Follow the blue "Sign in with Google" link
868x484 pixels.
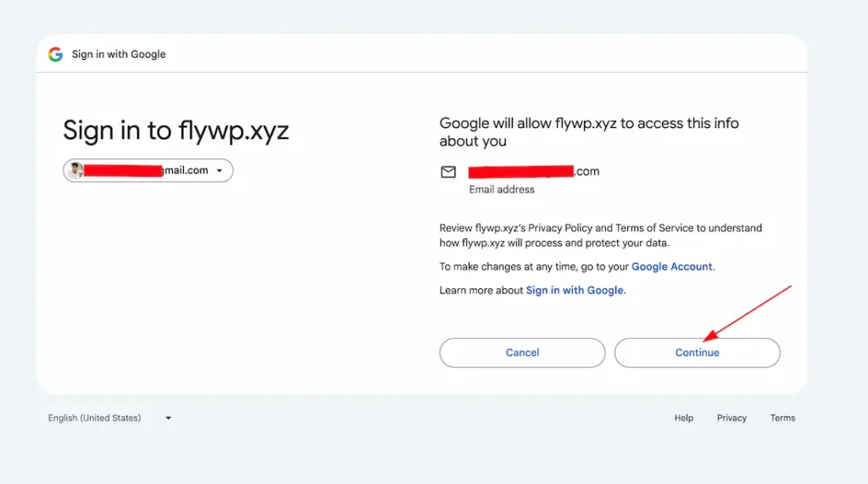coord(575,290)
